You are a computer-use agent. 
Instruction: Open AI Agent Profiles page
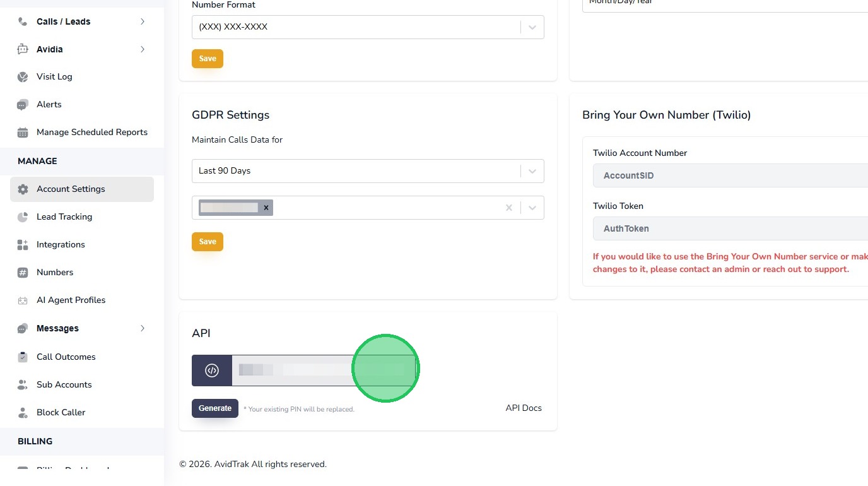pos(71,300)
